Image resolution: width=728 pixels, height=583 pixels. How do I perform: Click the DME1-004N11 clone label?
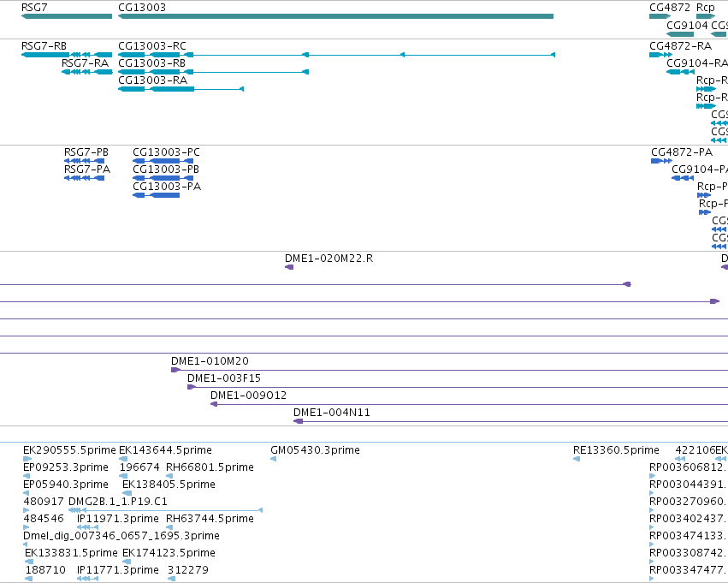pos(332,413)
